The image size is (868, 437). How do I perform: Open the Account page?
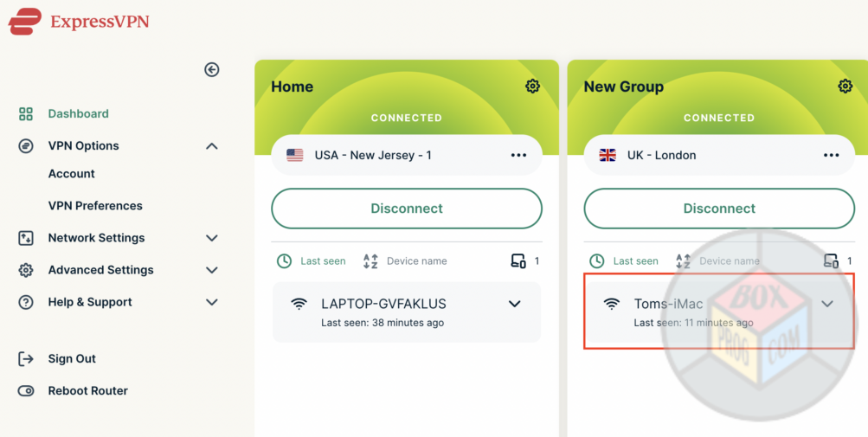[x=72, y=174]
